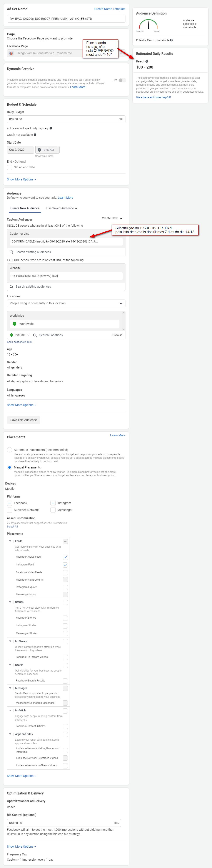
Task: Click the clock icon in start time
Action: pos(39,150)
